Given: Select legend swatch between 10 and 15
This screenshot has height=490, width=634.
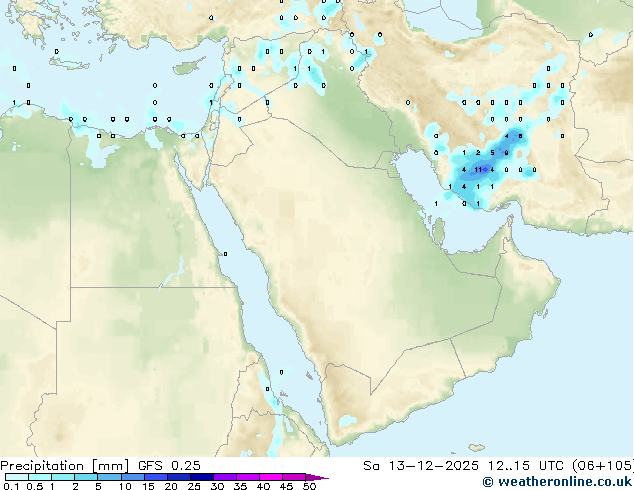Looking at the screenshot, I should [x=132, y=477].
